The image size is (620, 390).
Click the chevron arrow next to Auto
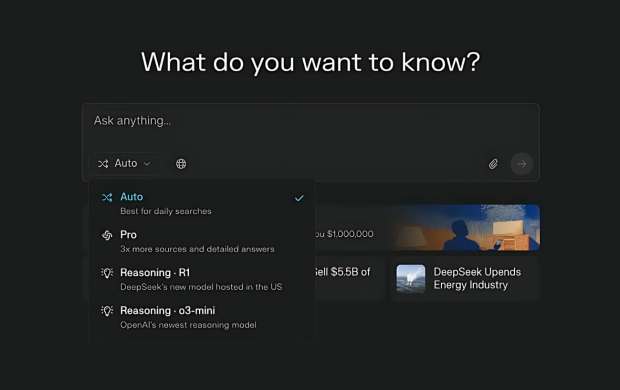pyautogui.click(x=147, y=164)
